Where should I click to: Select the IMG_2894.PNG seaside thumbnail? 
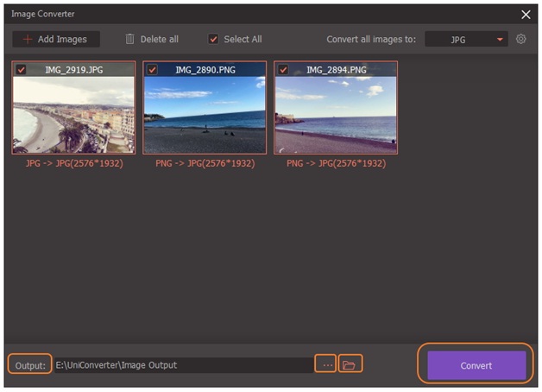pos(336,114)
